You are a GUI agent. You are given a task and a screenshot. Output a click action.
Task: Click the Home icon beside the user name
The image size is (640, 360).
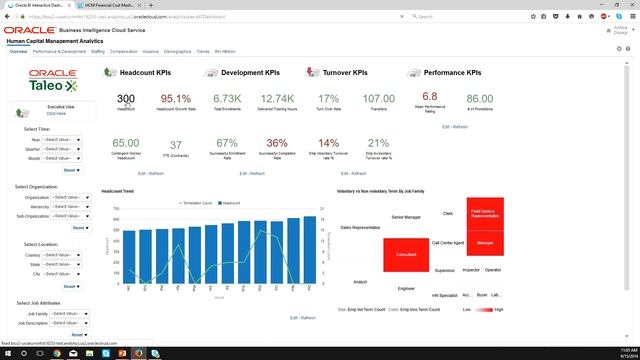[x=609, y=31]
